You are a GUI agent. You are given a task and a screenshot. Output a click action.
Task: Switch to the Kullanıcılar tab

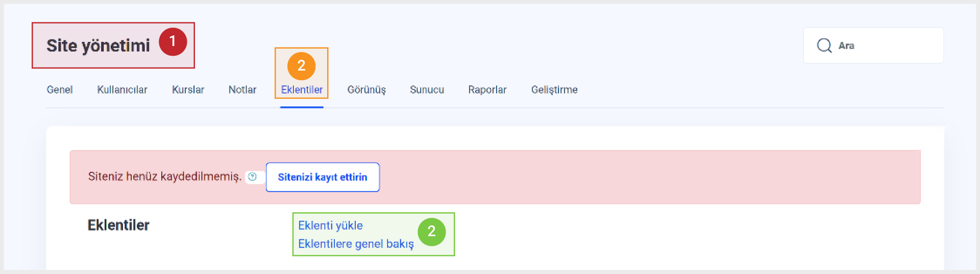(122, 89)
